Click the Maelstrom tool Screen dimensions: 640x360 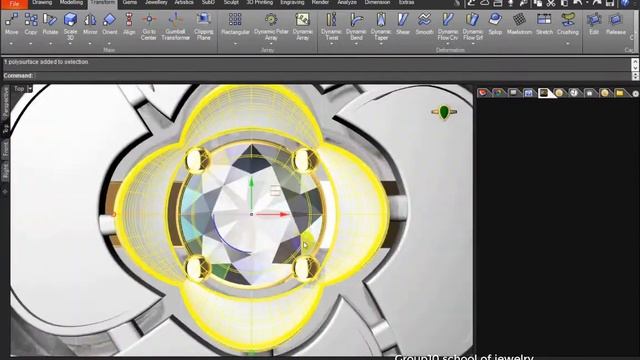[519, 24]
